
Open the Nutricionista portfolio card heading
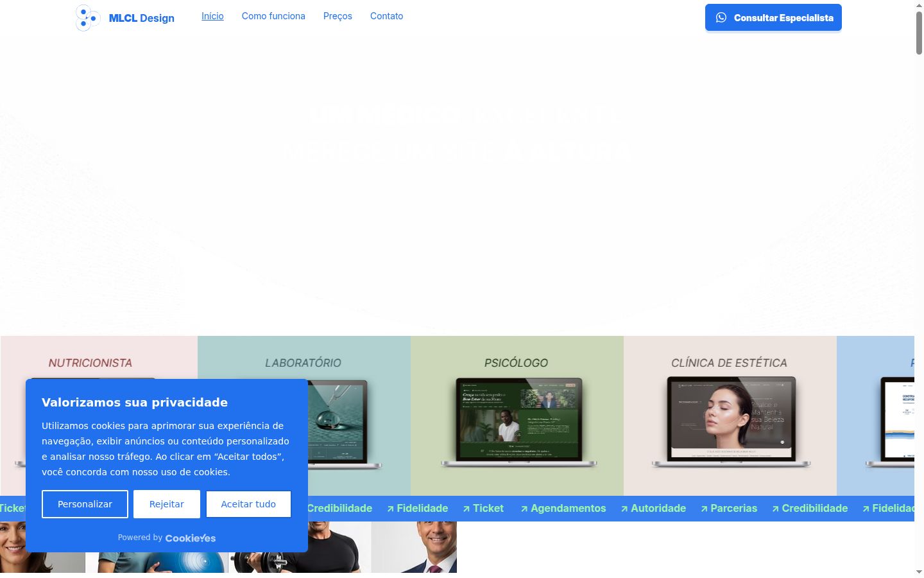click(x=90, y=363)
